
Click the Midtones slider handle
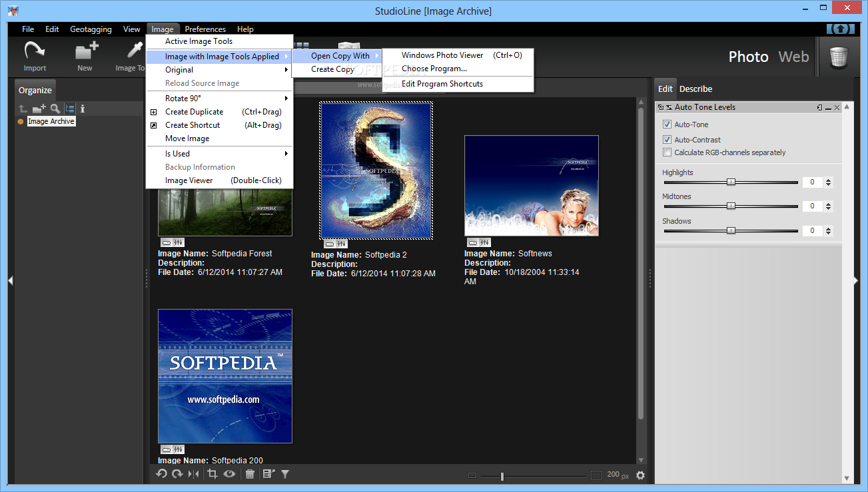[x=731, y=206]
